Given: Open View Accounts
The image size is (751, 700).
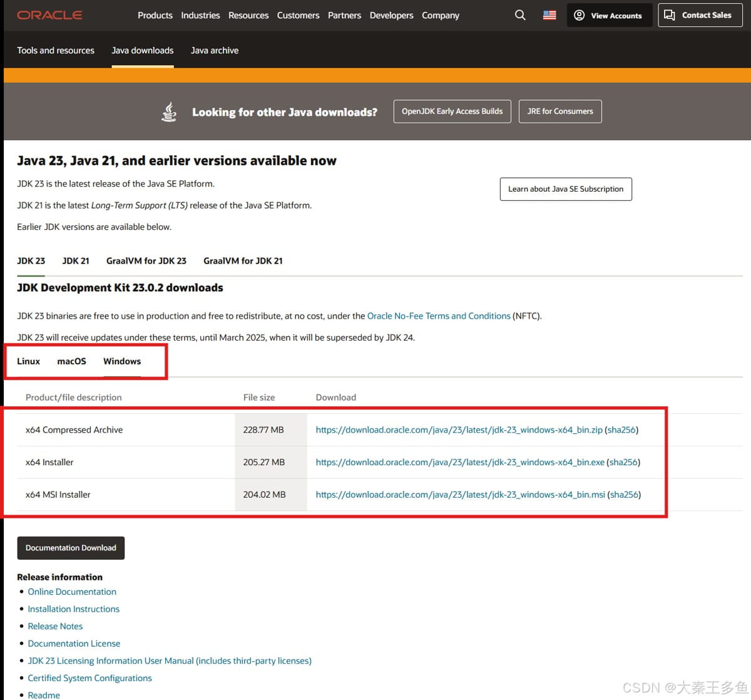Looking at the screenshot, I should [609, 15].
